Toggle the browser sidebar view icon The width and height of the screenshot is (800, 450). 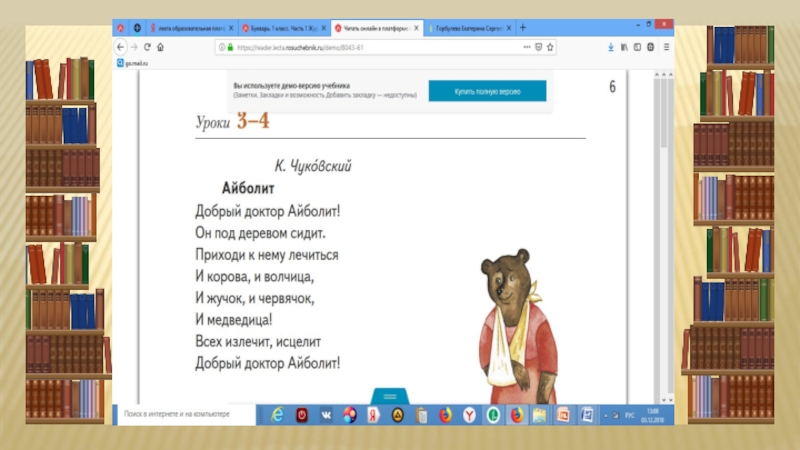637,47
